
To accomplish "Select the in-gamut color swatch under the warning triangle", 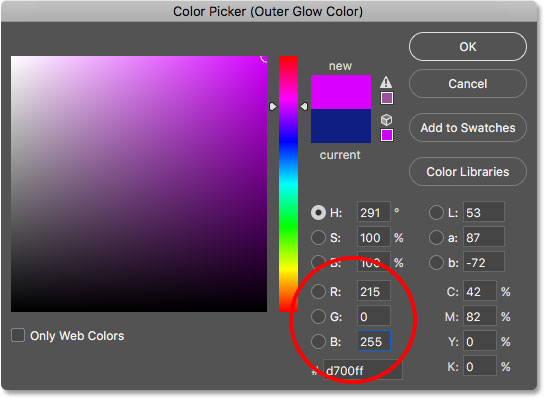I will (x=387, y=98).
